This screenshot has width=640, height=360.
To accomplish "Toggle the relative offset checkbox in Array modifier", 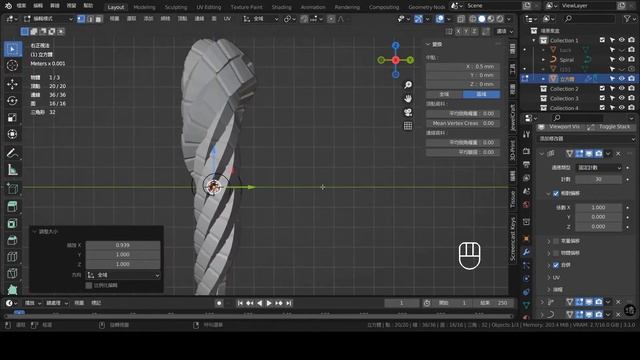I will coord(556,193).
